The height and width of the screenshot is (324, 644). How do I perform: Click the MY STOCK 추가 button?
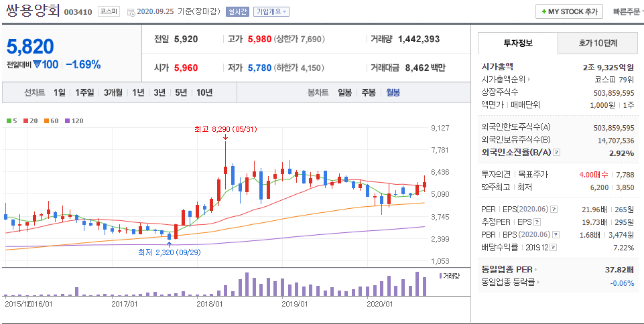569,11
